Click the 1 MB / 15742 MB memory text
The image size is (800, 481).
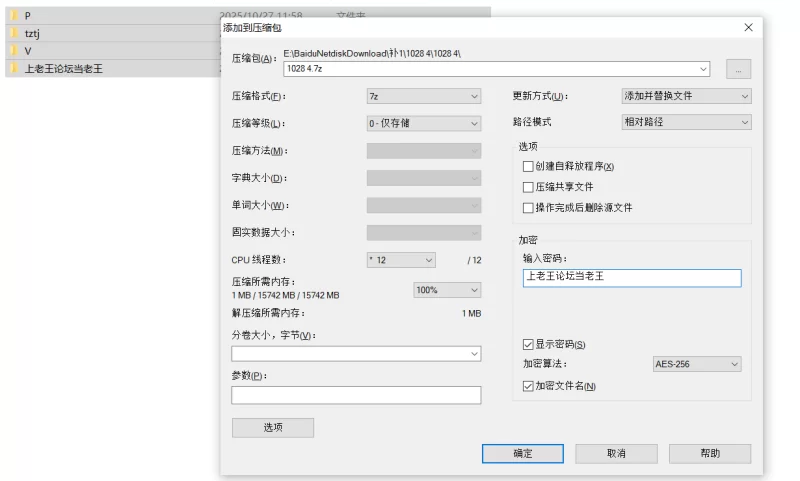click(285, 295)
